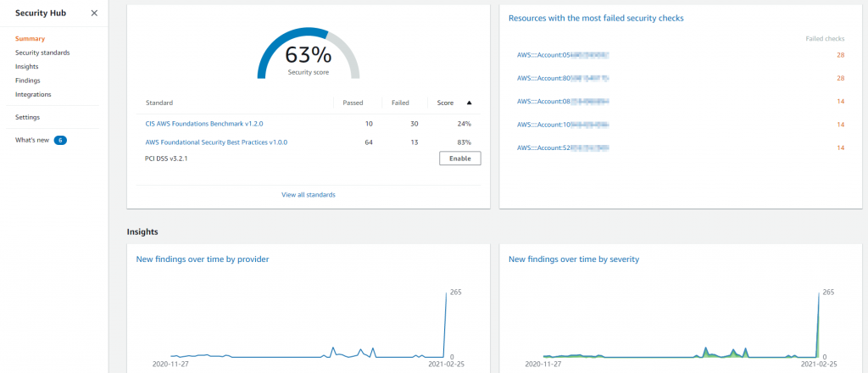The image size is (868, 373).
Task: Click the Failed checks column label
Action: [825, 39]
